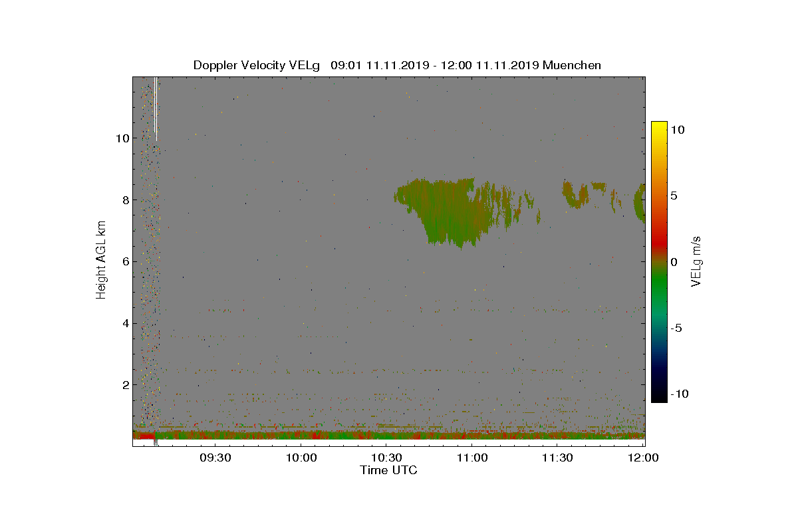Viewport: 798px width, 532px height.
Task: Click the 12:00 time tick label
Action: (x=643, y=458)
